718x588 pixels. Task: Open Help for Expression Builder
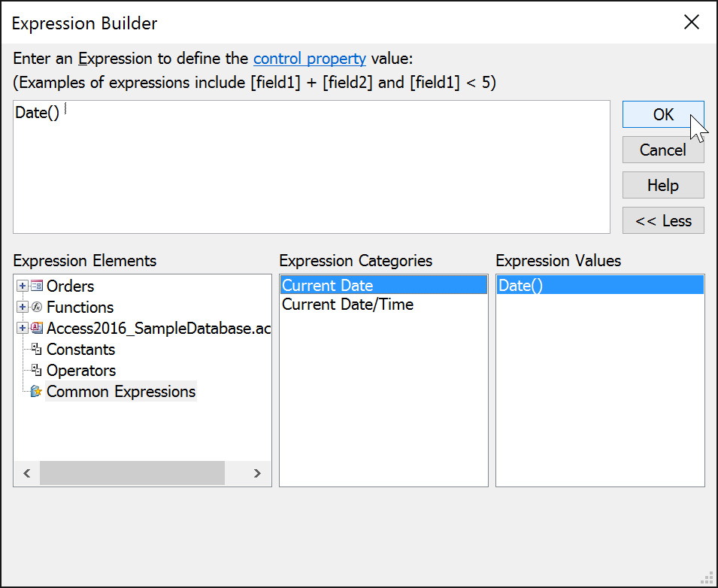pos(662,184)
